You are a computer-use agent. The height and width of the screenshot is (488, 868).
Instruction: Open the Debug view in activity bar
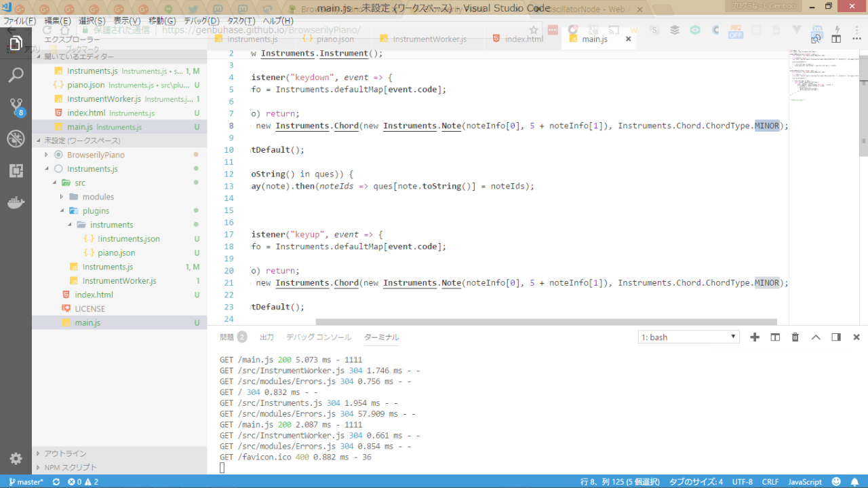16,139
